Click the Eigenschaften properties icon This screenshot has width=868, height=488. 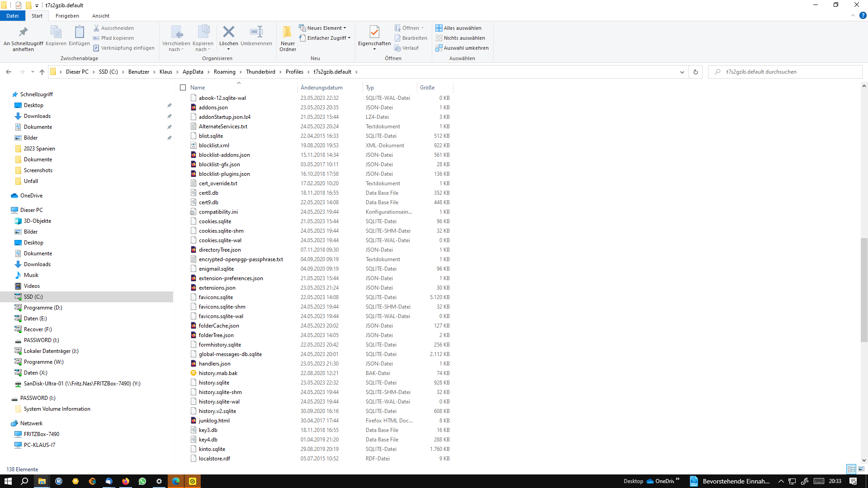point(374,32)
